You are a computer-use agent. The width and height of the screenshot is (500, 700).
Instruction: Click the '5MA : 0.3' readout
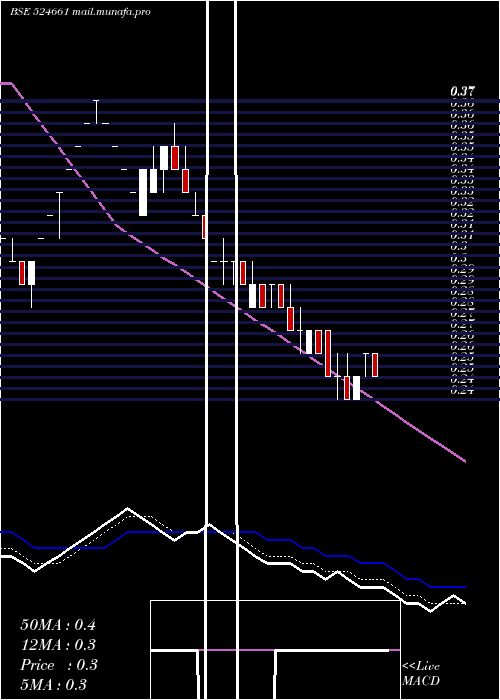click(x=54, y=685)
